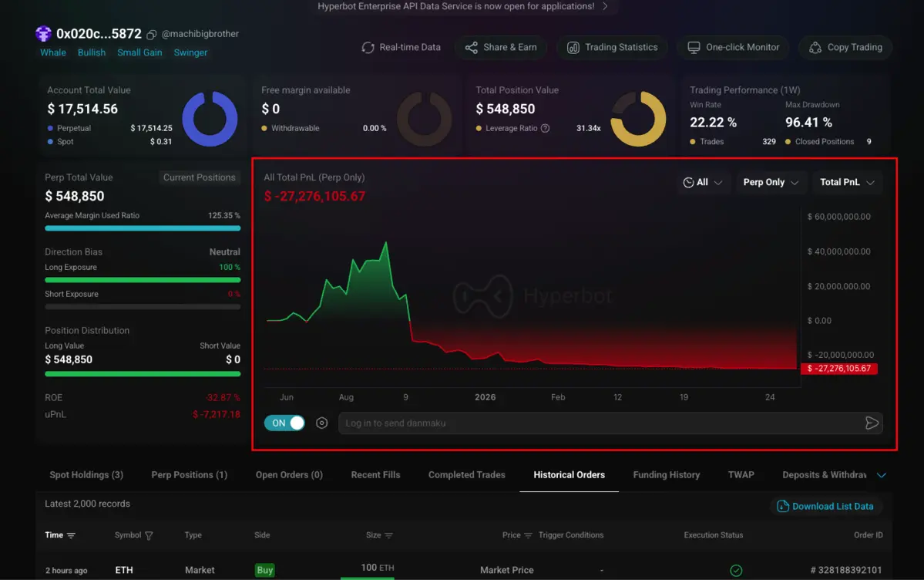This screenshot has width=924, height=580.
Task: Open the Total PnL dropdown
Action: click(847, 182)
